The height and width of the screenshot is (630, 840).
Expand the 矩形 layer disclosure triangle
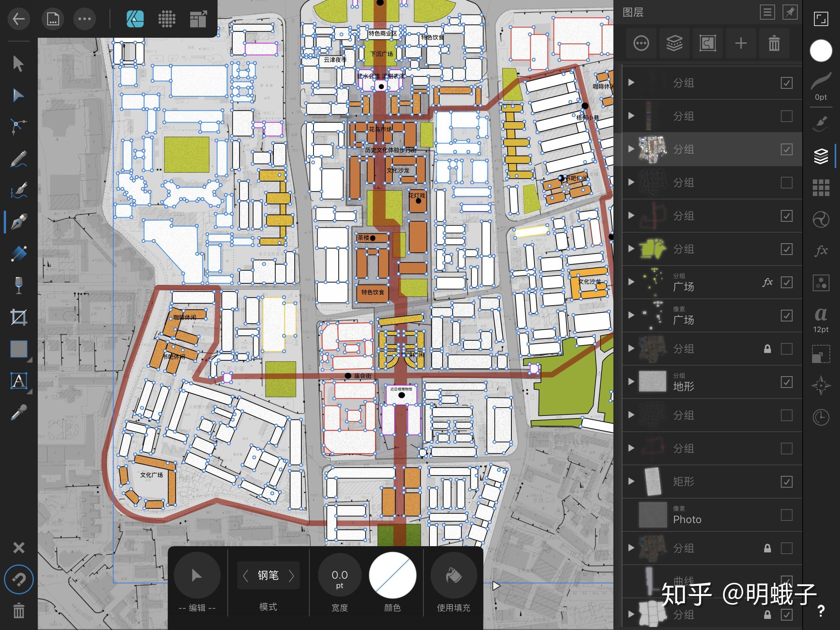point(631,482)
